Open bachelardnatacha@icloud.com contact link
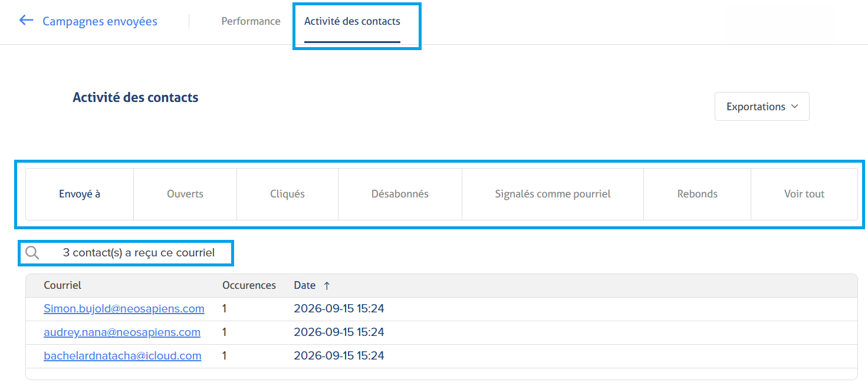 click(123, 355)
